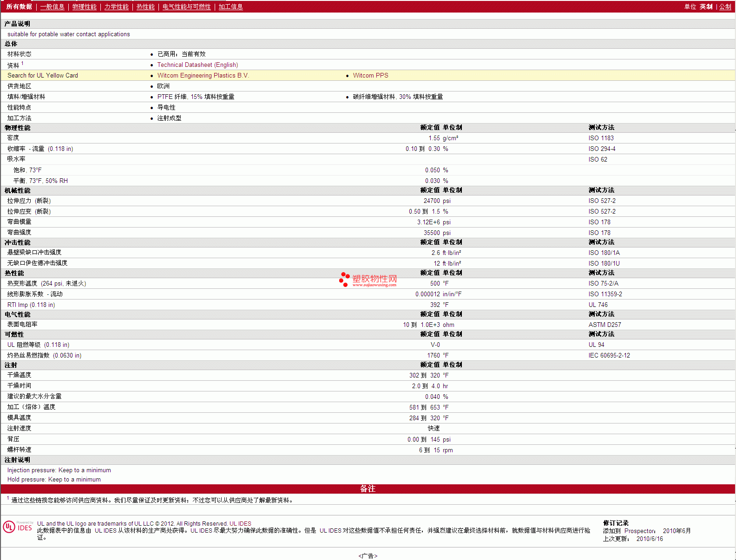Go to the 力学性能 tab
This screenshot has width=736, height=560.
116,7
